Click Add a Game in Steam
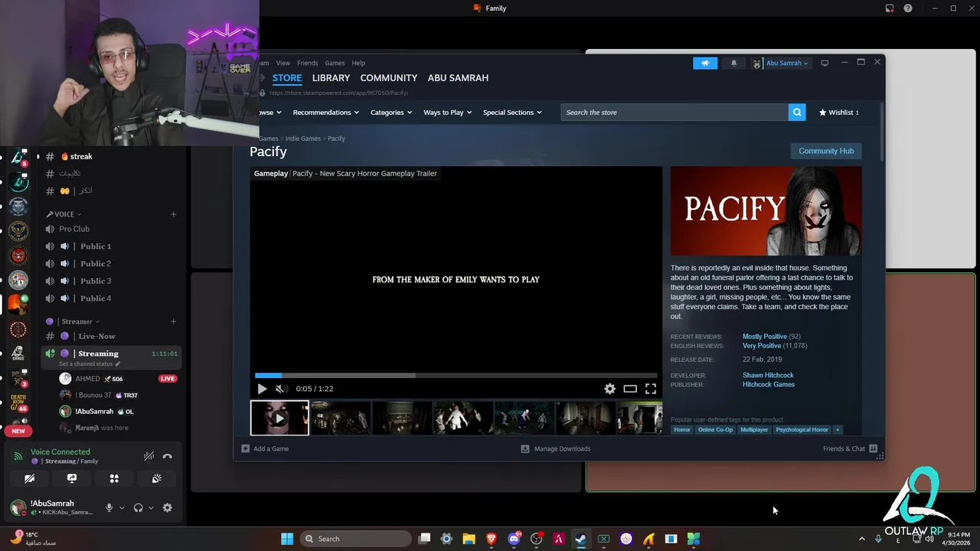This screenshot has height=551, width=980. pyautogui.click(x=265, y=448)
